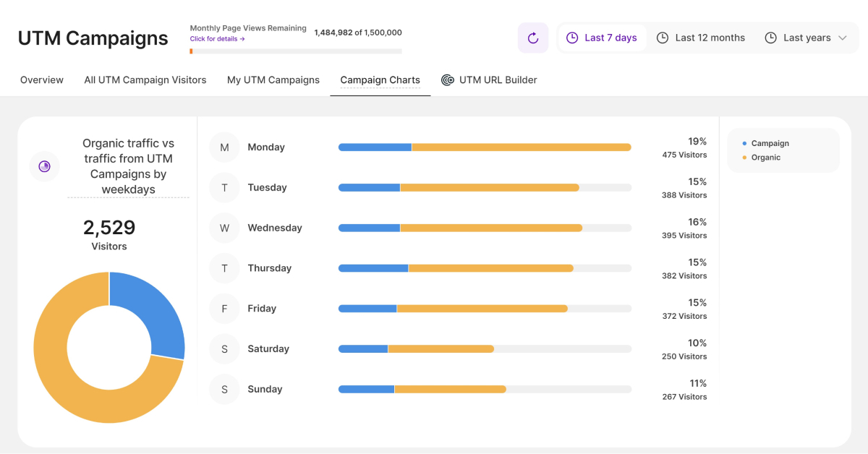The width and height of the screenshot is (868, 454).
Task: Click the monthly page views progress bar
Action: pyautogui.click(x=296, y=51)
